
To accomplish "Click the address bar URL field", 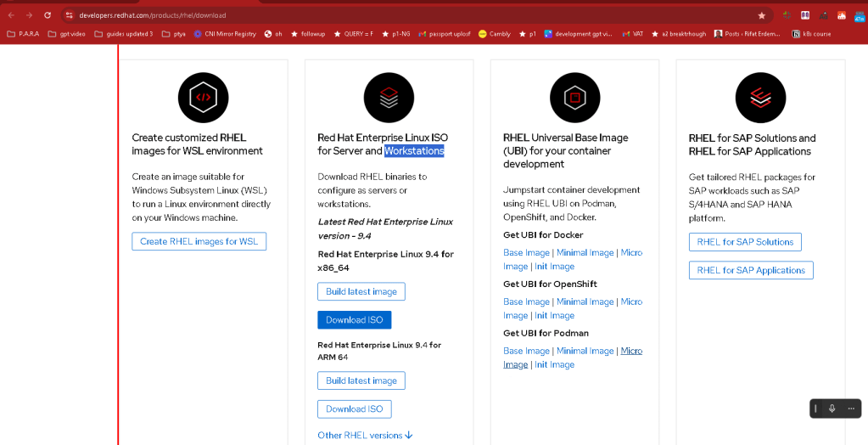I will (415, 15).
